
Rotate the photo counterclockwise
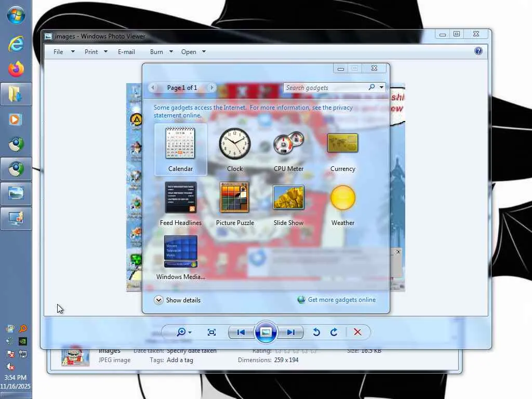316,332
